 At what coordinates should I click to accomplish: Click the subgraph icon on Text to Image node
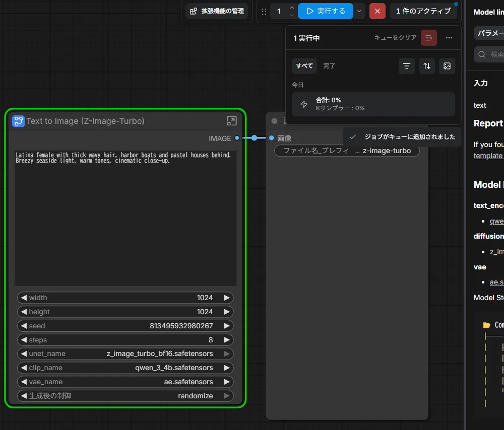coord(18,121)
